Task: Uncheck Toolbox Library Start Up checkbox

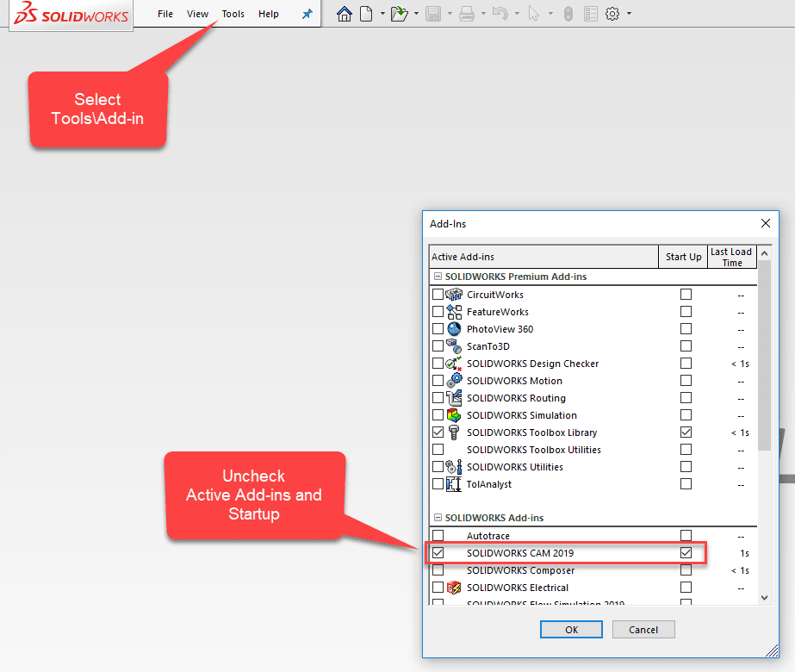Action: pyautogui.click(x=686, y=432)
